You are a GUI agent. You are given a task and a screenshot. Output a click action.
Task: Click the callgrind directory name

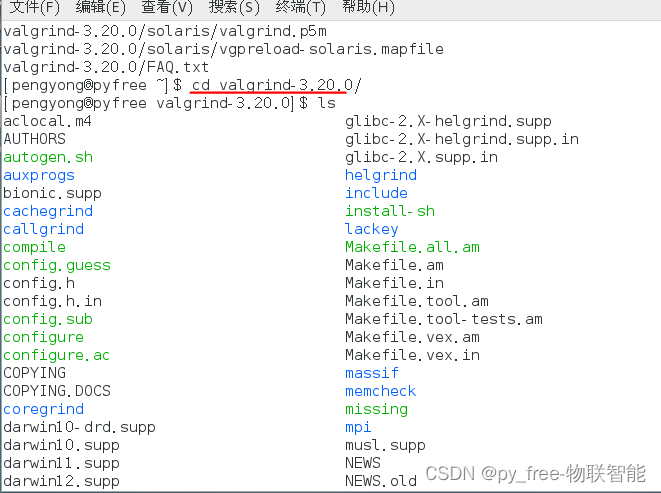43,229
